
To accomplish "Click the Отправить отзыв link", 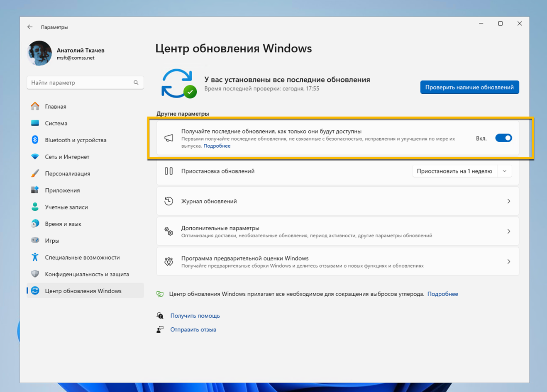I will click(x=193, y=330).
